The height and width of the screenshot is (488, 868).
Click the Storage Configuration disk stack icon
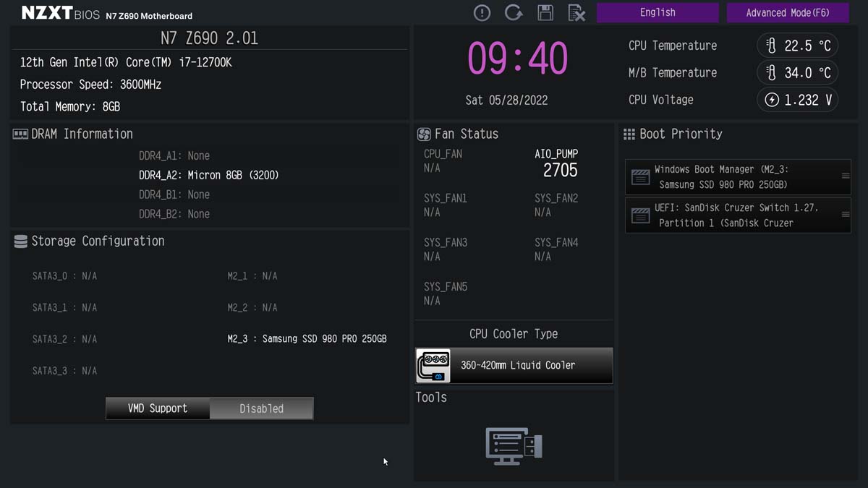[x=20, y=241]
